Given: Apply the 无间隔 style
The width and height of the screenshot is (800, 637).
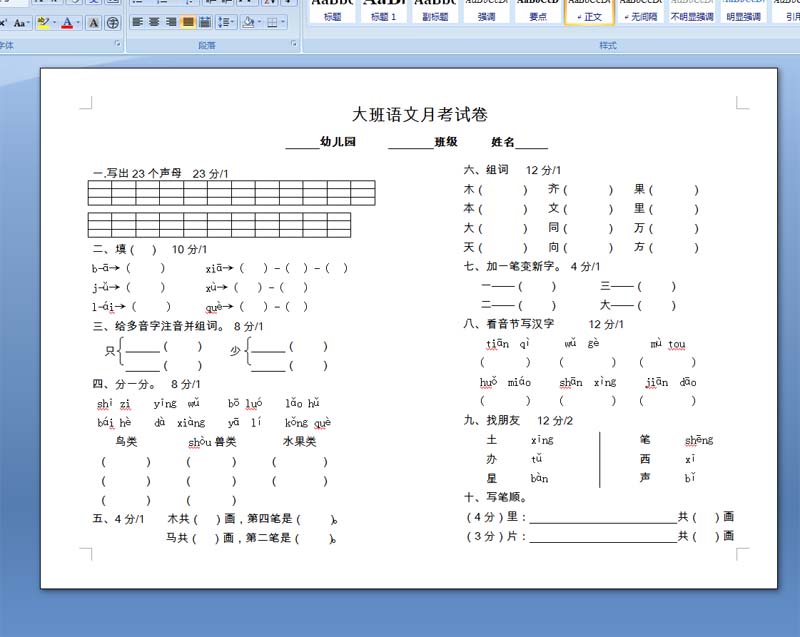Looking at the screenshot, I should [641, 11].
